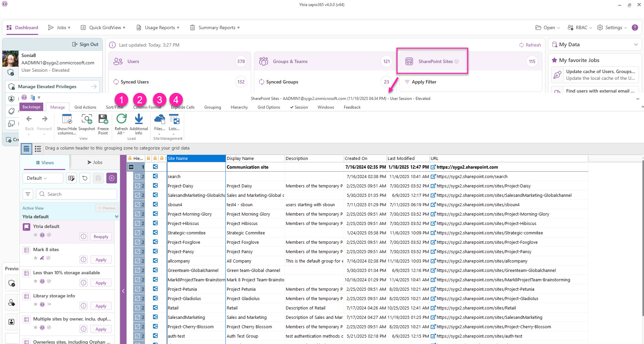This screenshot has width=644, height=344.
Task: Click the Freeze Point icon
Action: [x=103, y=119]
